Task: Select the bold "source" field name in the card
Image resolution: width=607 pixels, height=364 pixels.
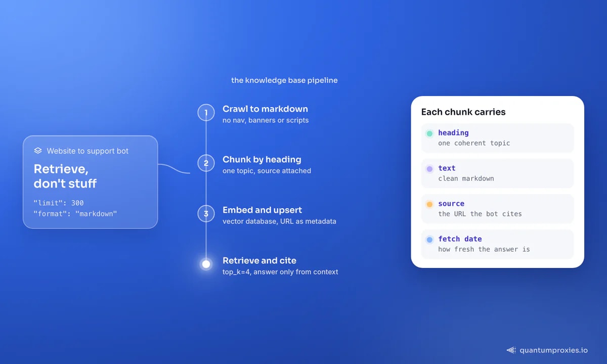Action: (x=451, y=203)
